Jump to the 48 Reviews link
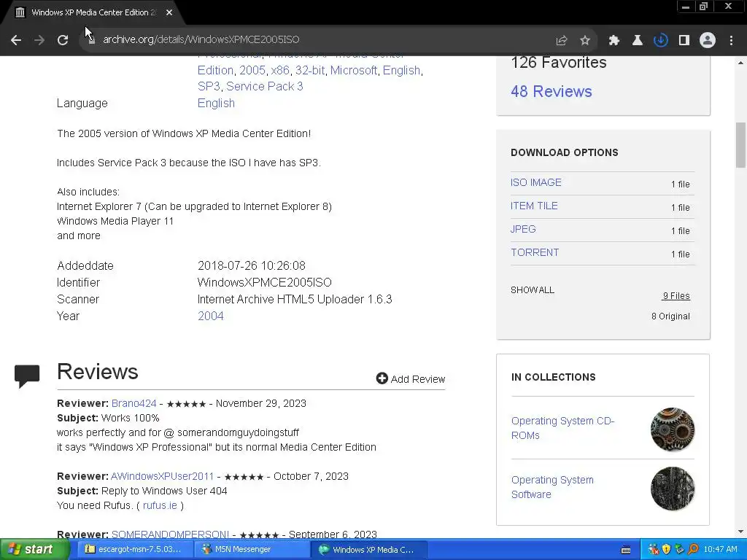Image resolution: width=747 pixels, height=560 pixels. point(551,91)
